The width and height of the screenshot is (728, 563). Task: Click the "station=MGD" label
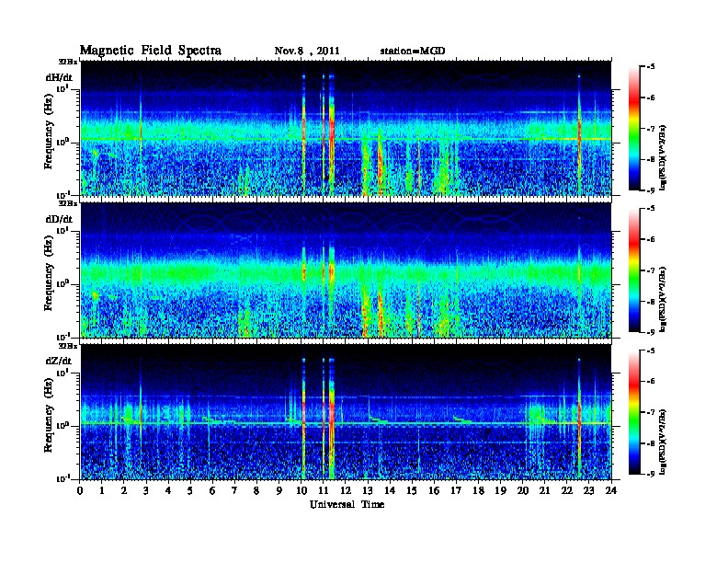pos(413,52)
